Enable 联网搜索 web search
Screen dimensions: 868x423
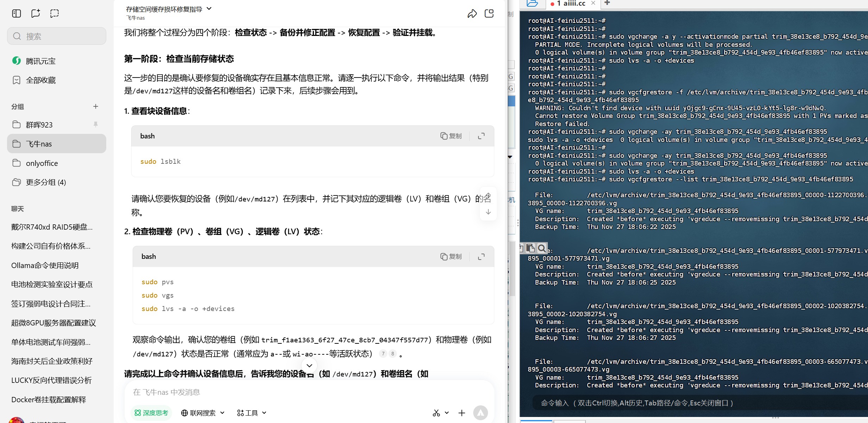(199, 412)
